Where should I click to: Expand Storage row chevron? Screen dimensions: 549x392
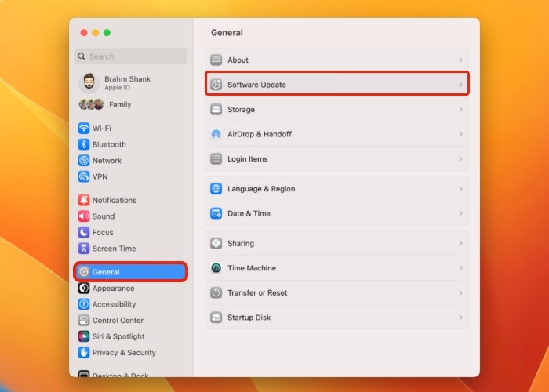[x=460, y=109]
